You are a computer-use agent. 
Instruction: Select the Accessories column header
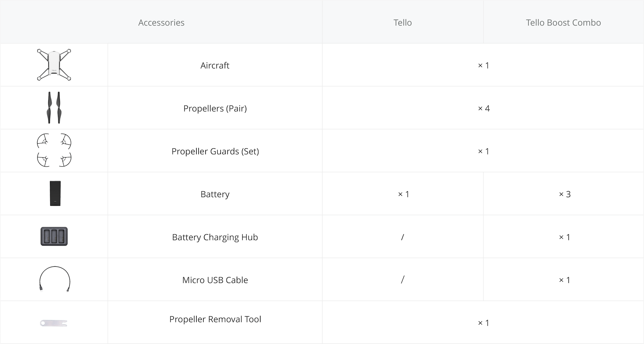pyautogui.click(x=161, y=23)
